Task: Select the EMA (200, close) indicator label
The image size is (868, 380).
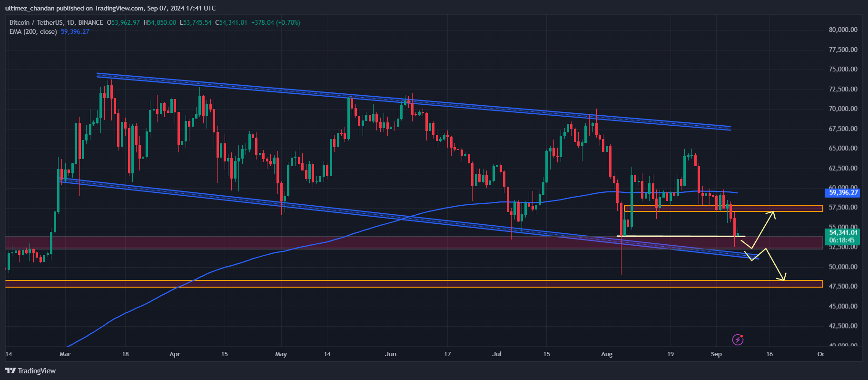Action: 33,31
